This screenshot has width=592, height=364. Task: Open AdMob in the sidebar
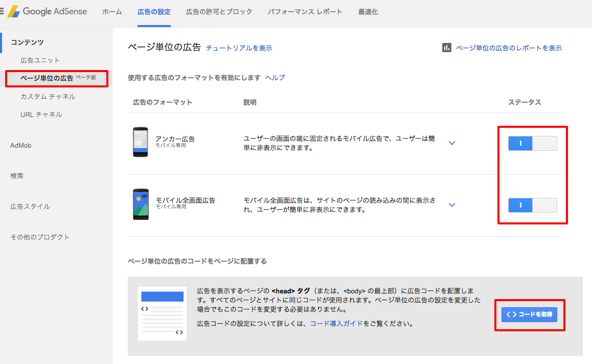21,145
